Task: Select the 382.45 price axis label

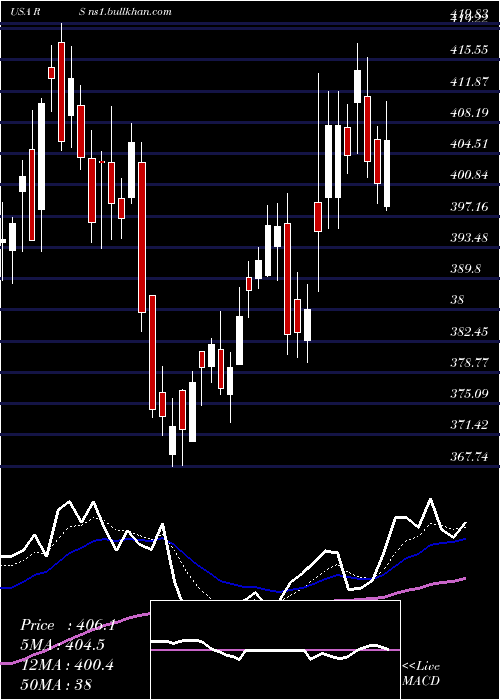Action: tap(469, 332)
